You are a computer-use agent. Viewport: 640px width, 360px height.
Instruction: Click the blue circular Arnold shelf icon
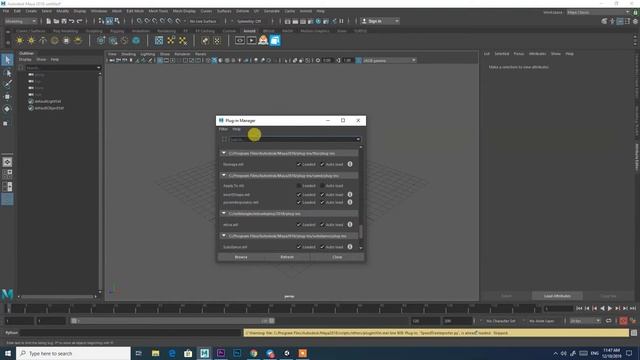coord(136,40)
